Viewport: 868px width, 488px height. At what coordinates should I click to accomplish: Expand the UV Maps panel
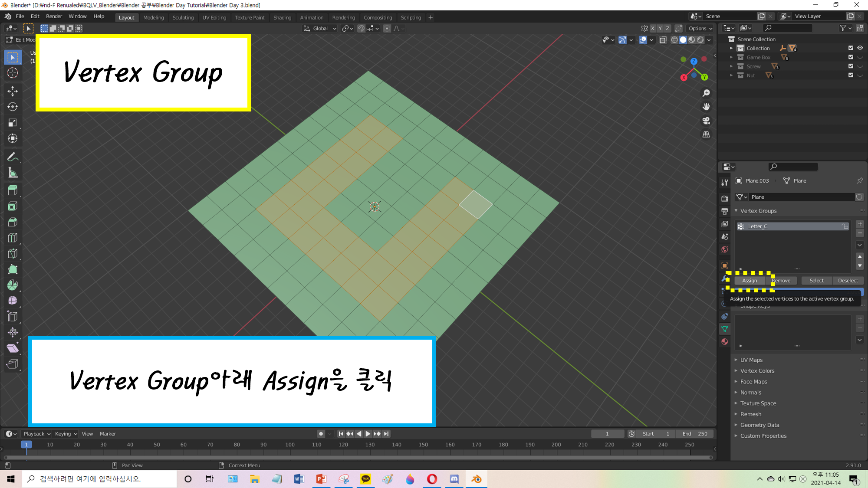tap(751, 360)
